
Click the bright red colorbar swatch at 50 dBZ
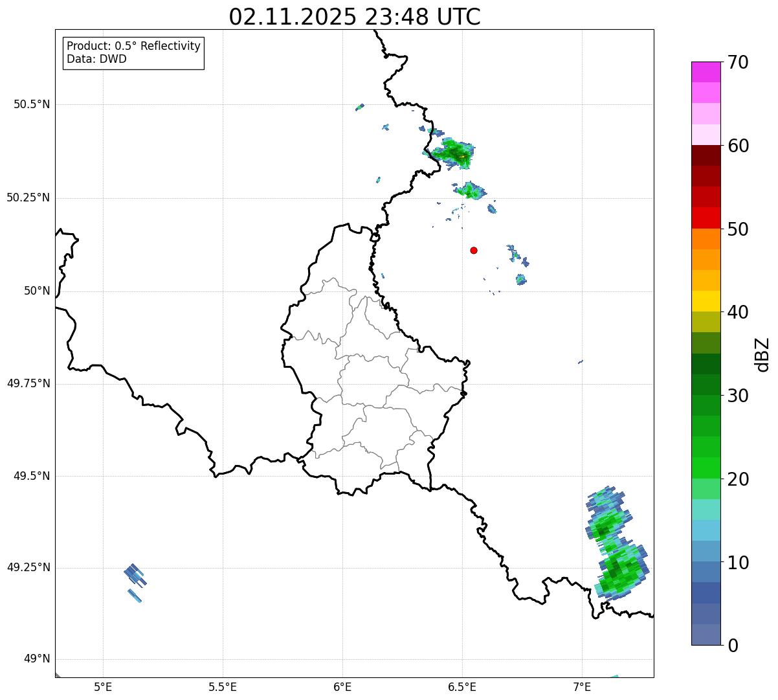pos(706,218)
